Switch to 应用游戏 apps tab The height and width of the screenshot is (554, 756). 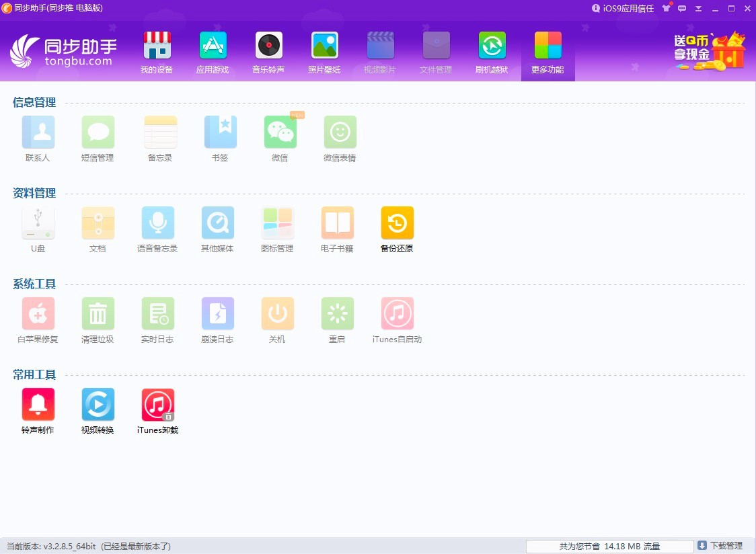point(213,52)
